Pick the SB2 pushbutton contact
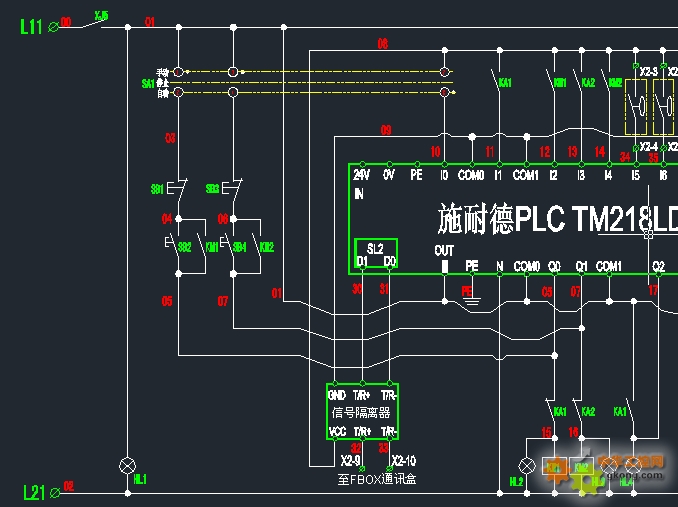Image resolution: width=678 pixels, height=507 pixels. 173,245
